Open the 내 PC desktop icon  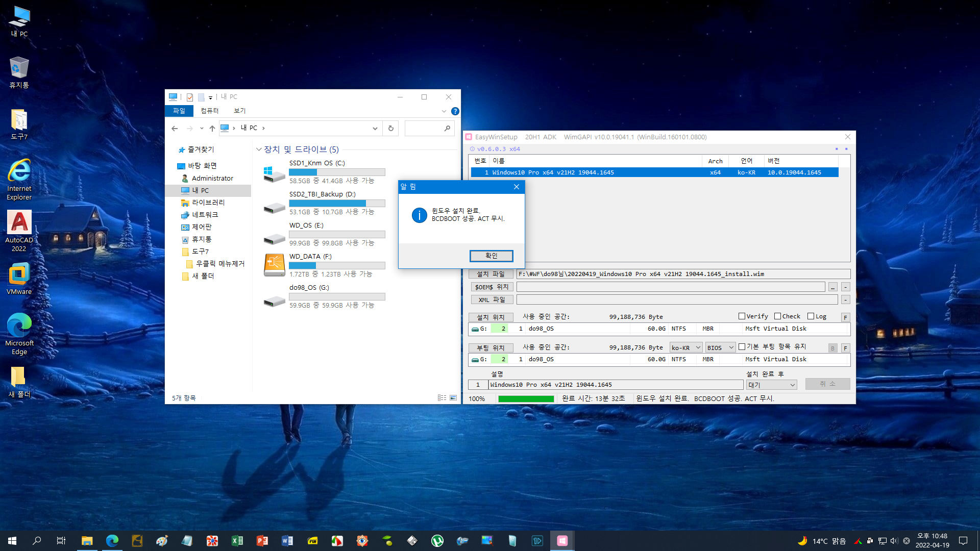pos(19,21)
